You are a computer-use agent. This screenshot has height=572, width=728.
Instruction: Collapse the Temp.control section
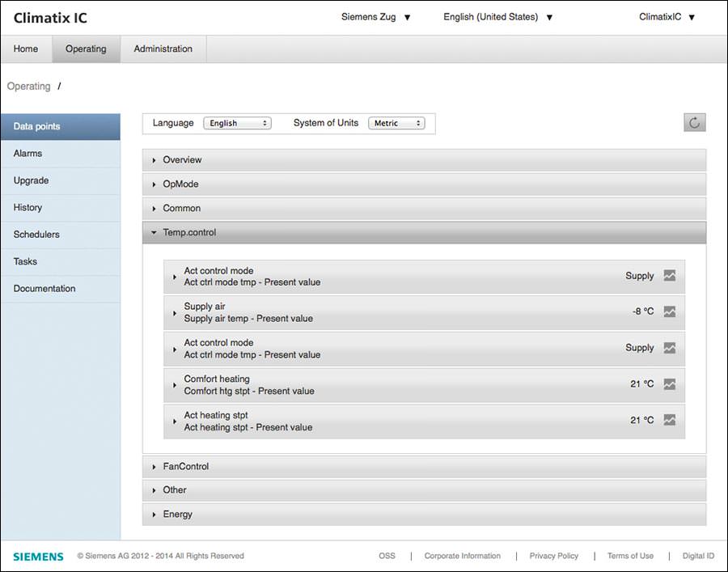pos(425,232)
